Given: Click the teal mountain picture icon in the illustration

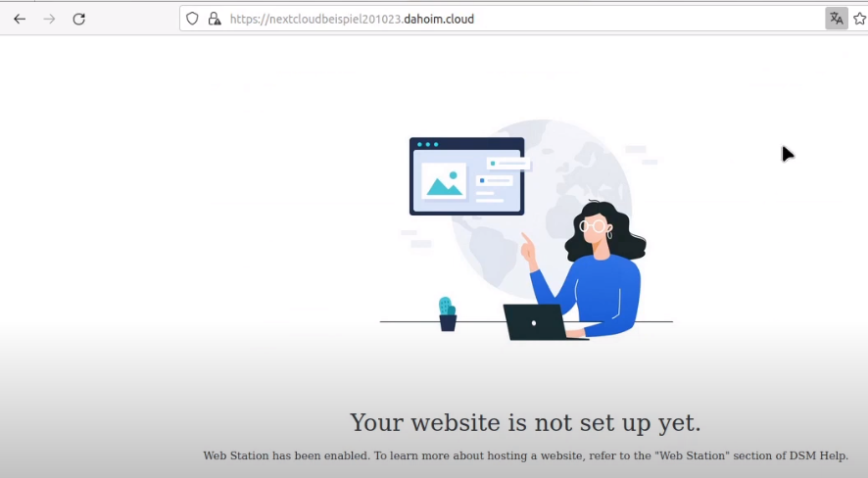Looking at the screenshot, I should (x=444, y=181).
